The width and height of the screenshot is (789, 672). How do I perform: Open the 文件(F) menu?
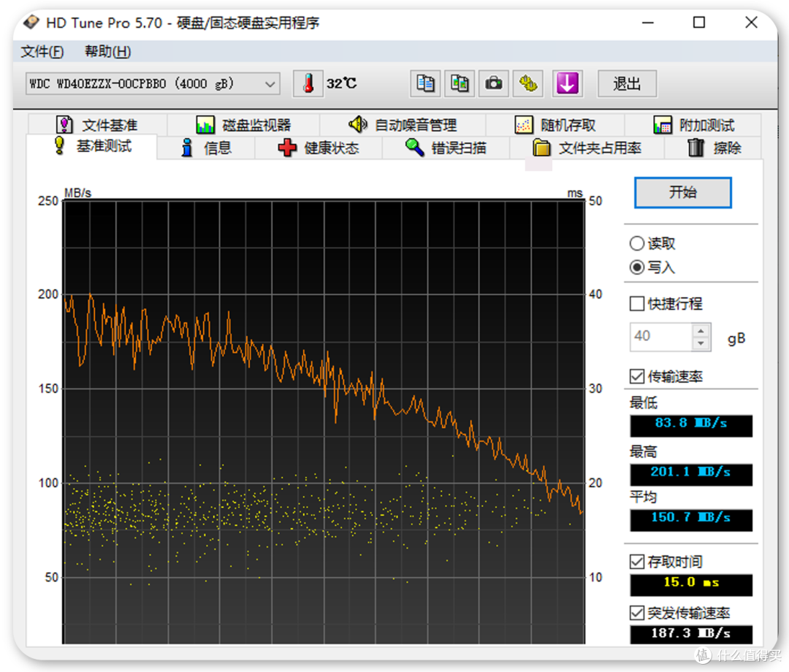click(x=42, y=51)
